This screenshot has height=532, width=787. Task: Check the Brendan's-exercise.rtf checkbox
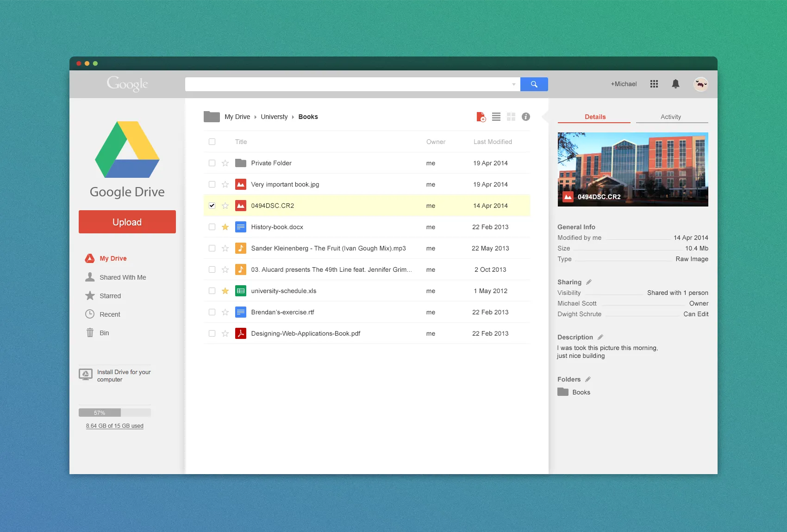point(212,312)
